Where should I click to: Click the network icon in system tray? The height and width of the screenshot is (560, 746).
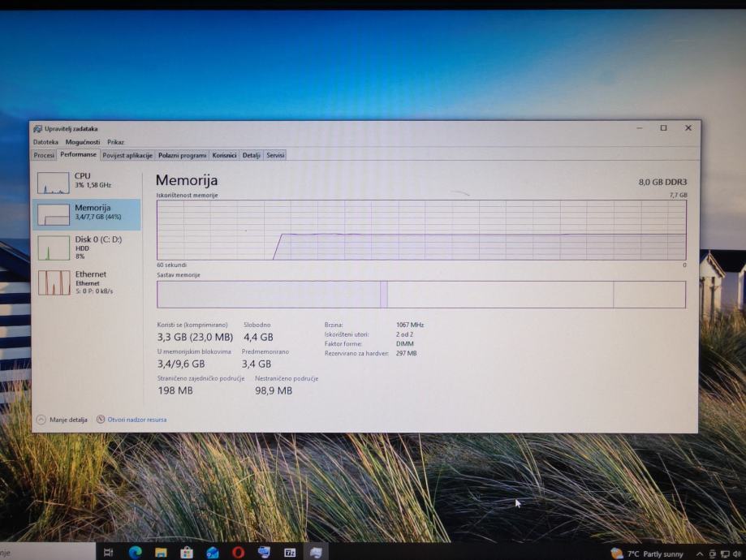[725, 554]
